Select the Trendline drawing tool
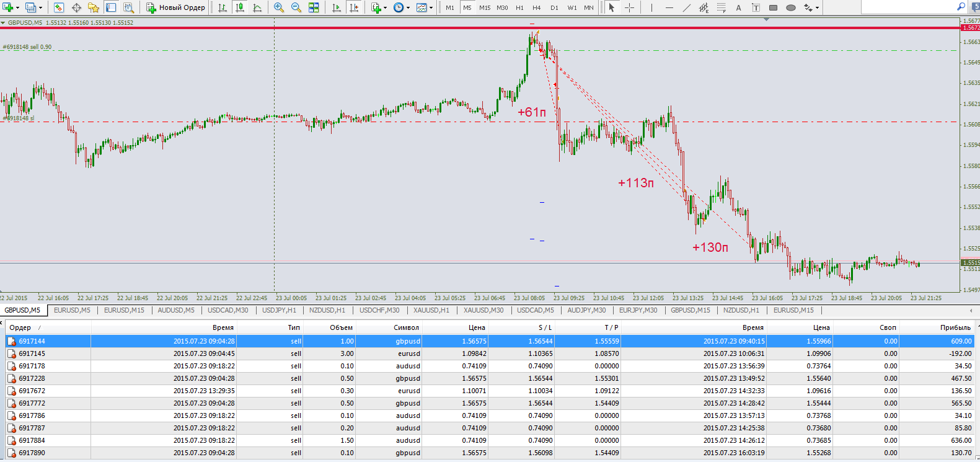This screenshot has width=980, height=462. click(686, 7)
